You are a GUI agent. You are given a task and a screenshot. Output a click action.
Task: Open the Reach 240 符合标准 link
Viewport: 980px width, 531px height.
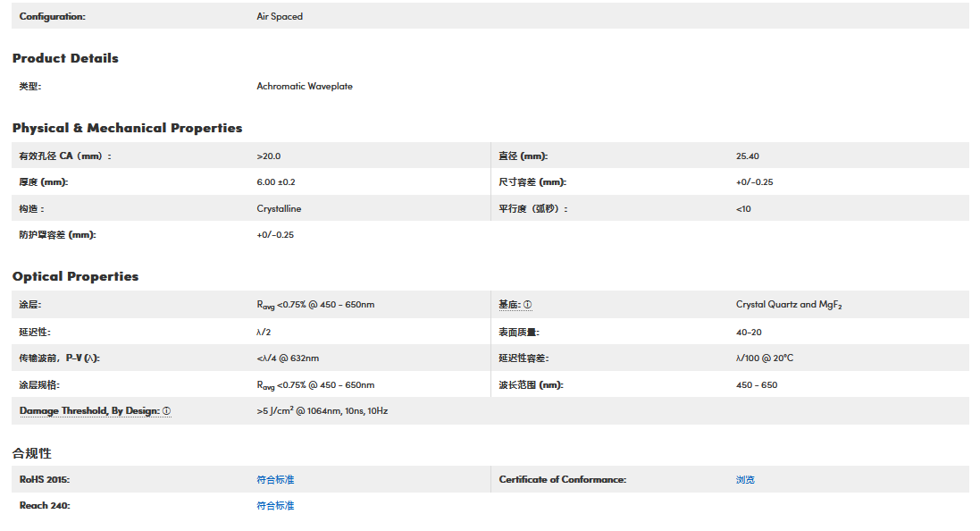[275, 506]
